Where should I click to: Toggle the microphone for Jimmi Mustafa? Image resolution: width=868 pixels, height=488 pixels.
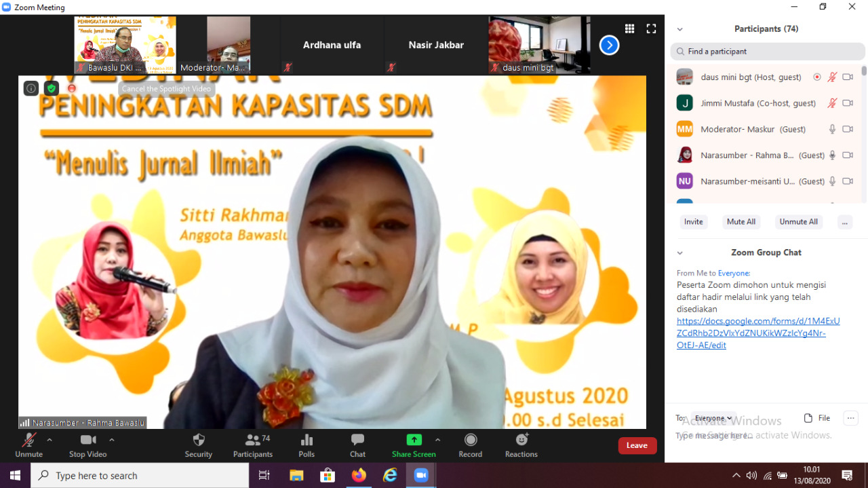coord(832,103)
